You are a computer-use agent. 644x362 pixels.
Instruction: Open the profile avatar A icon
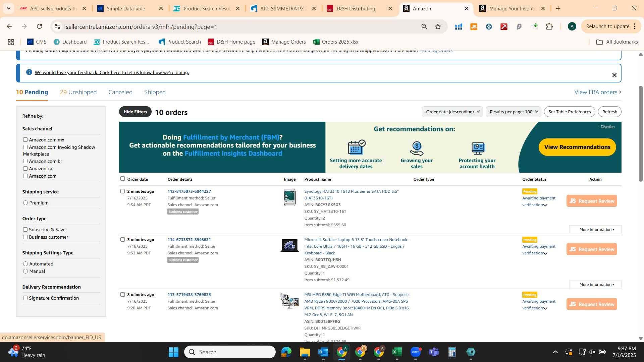572,26
